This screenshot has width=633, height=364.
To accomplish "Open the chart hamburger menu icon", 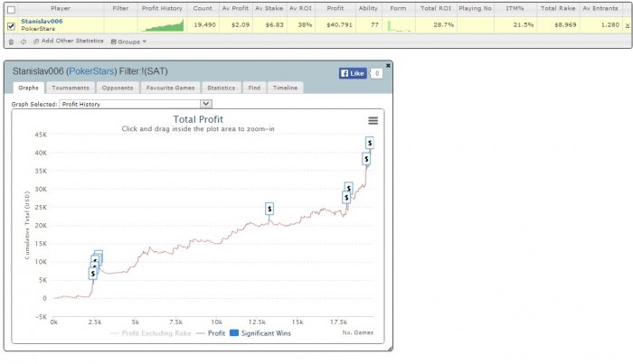I will (x=373, y=120).
